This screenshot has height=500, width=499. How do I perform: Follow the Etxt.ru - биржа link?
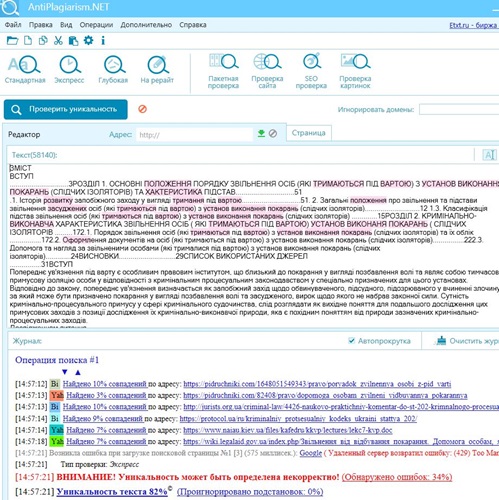pyautogui.click(x=473, y=25)
